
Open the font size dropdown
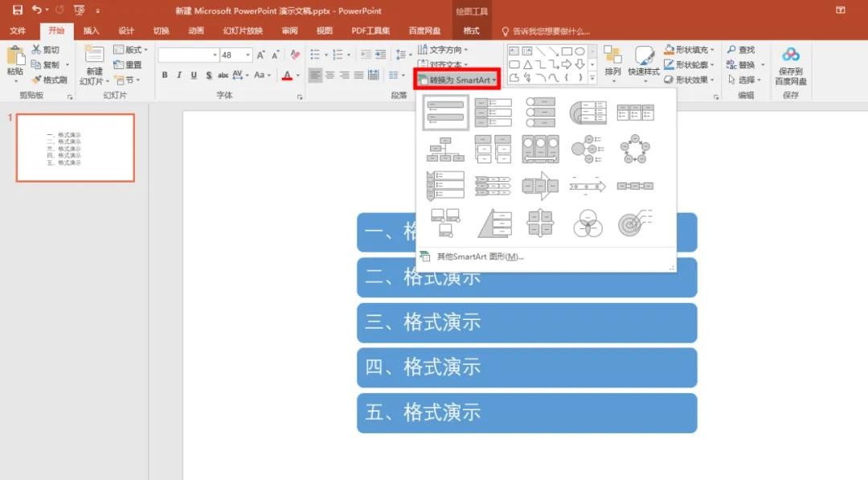[248, 55]
